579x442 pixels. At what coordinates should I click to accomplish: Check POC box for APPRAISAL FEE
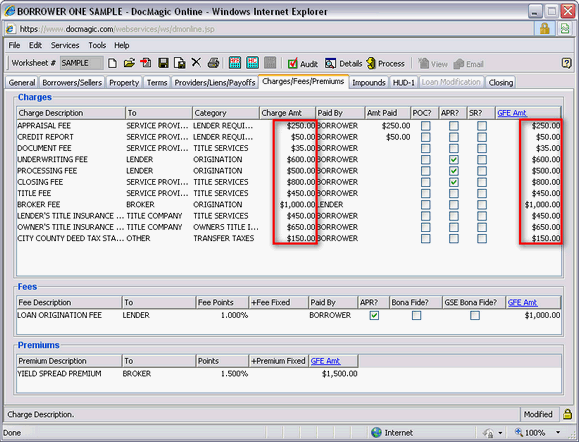point(425,126)
